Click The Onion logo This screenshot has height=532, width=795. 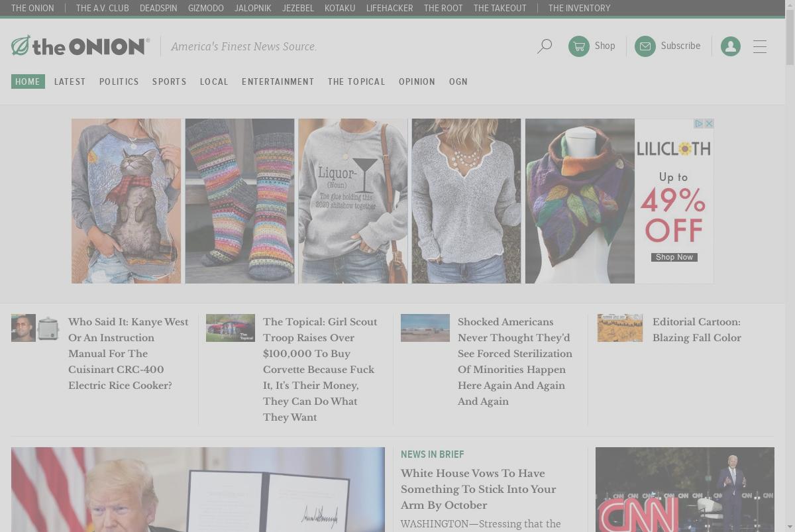coord(80,46)
